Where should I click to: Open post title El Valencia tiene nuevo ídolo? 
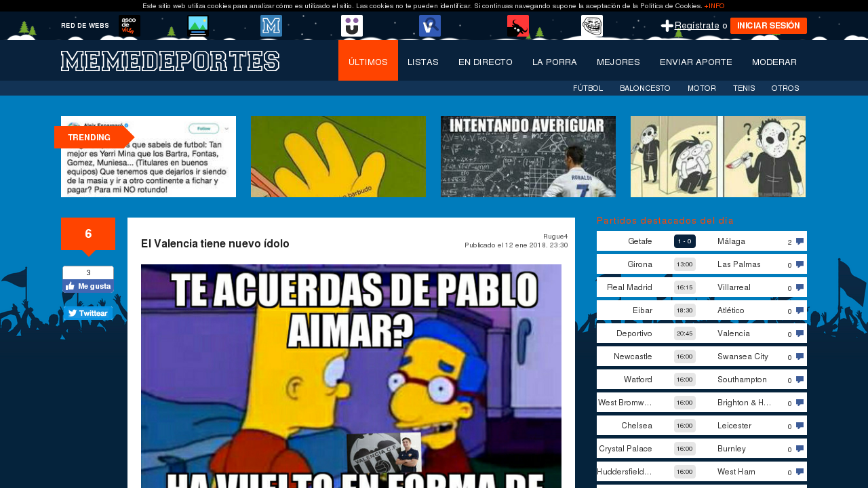215,243
